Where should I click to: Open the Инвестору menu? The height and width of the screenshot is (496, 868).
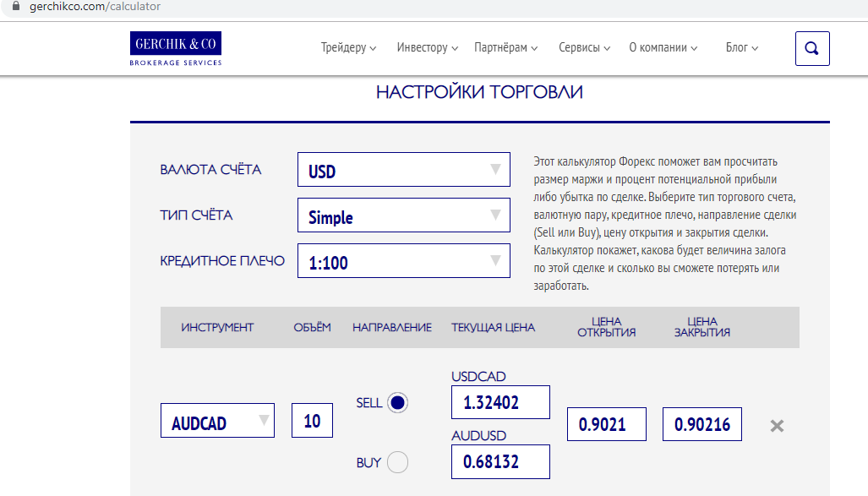coord(427,48)
